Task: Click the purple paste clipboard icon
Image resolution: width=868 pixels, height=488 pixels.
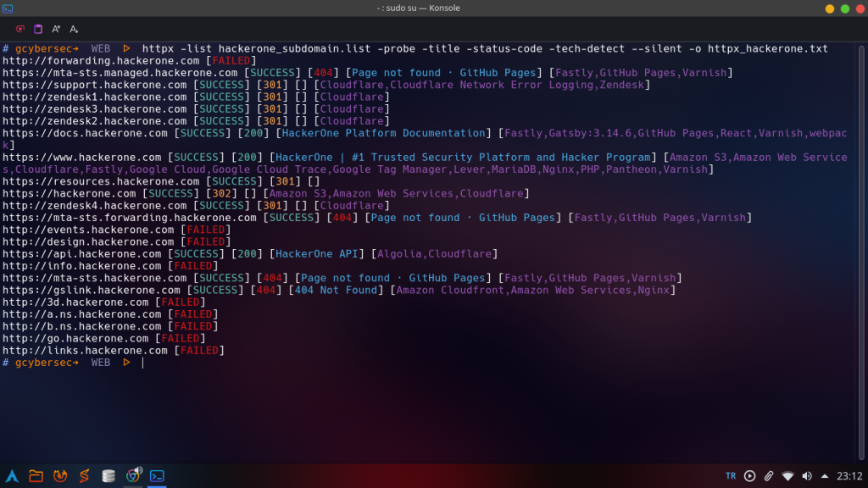Action: 38,29
